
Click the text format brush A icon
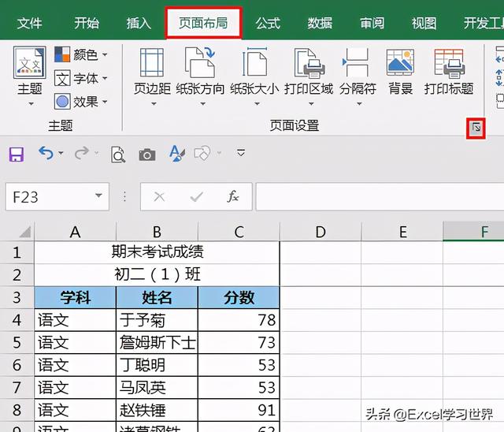pyautogui.click(x=176, y=154)
